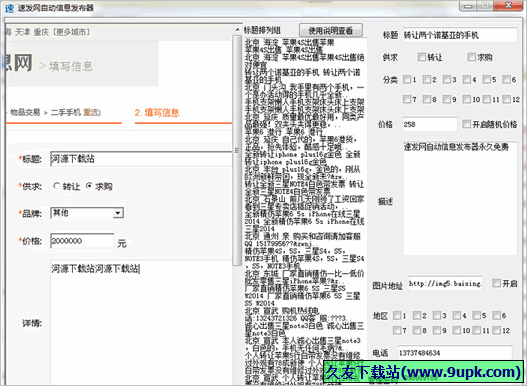Select the 2. 填写信息 step tab

[157, 113]
